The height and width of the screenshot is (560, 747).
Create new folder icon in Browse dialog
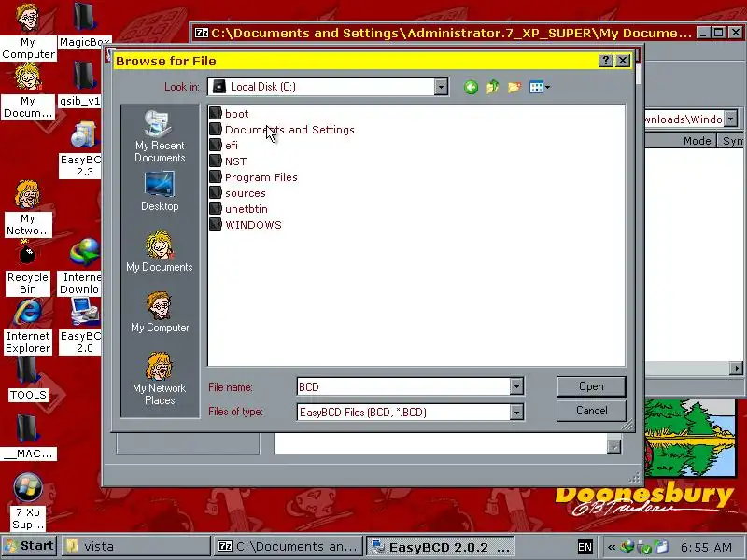[514, 87]
